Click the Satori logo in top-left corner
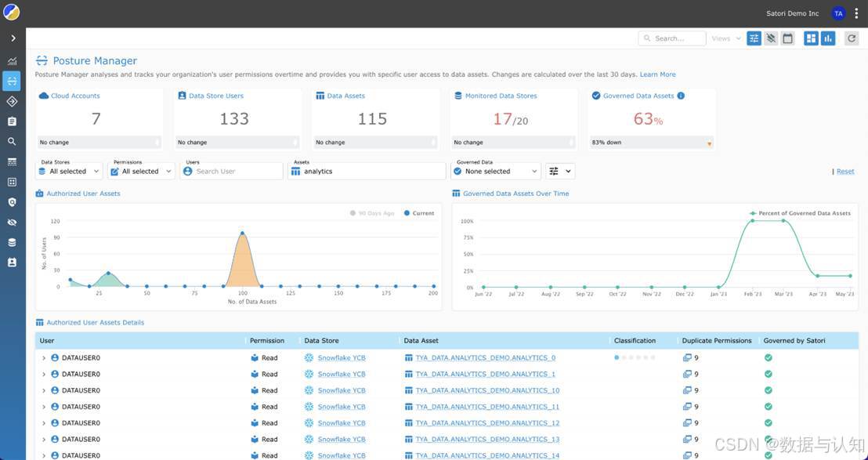The height and width of the screenshot is (460, 868). point(12,12)
